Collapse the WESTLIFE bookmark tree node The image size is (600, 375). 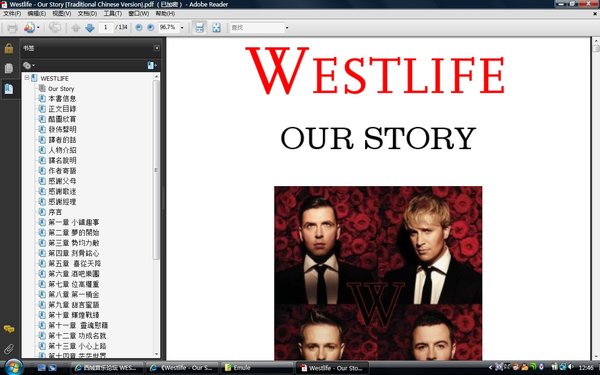27,78
